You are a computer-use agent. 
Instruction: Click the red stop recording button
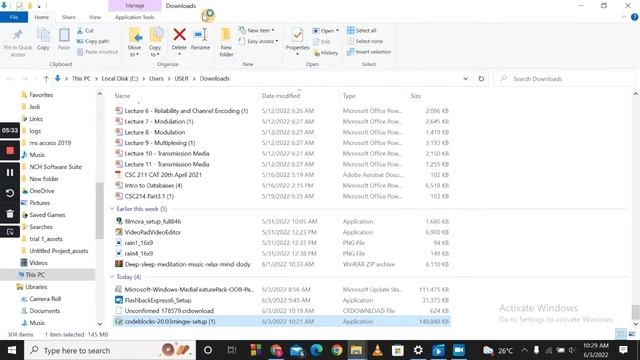pos(10,151)
